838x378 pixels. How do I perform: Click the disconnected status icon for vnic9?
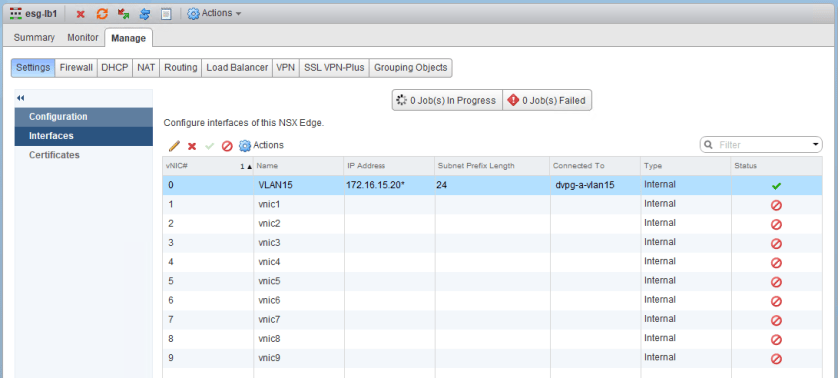pos(777,359)
